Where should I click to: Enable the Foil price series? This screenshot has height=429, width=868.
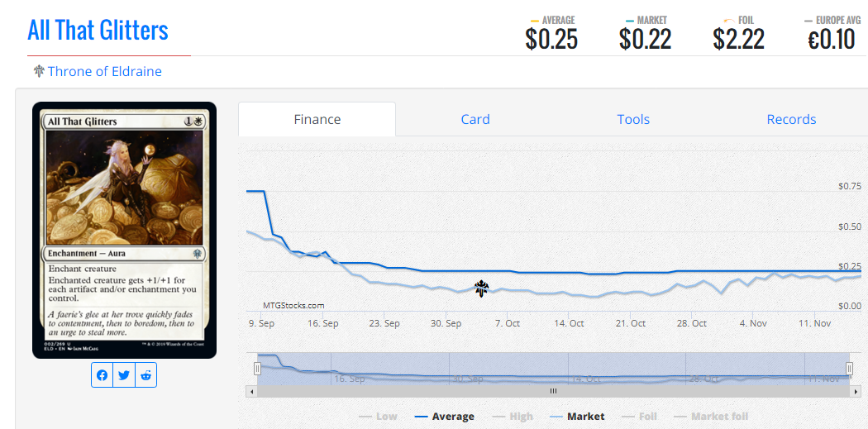(639, 417)
